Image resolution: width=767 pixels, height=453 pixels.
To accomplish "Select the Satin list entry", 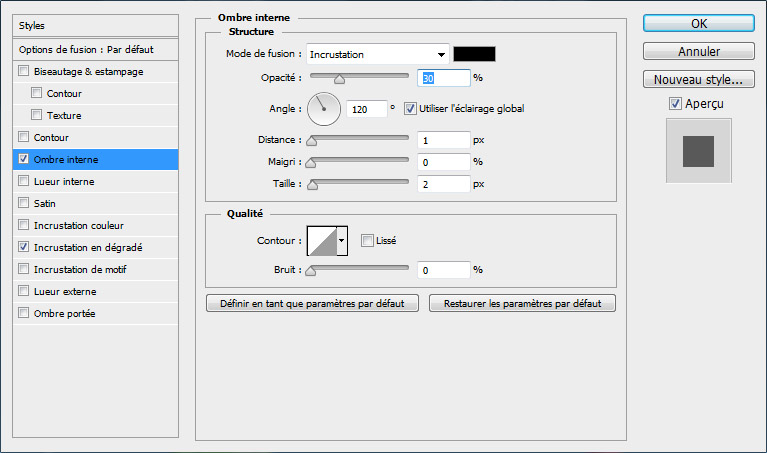I will pyautogui.click(x=95, y=204).
